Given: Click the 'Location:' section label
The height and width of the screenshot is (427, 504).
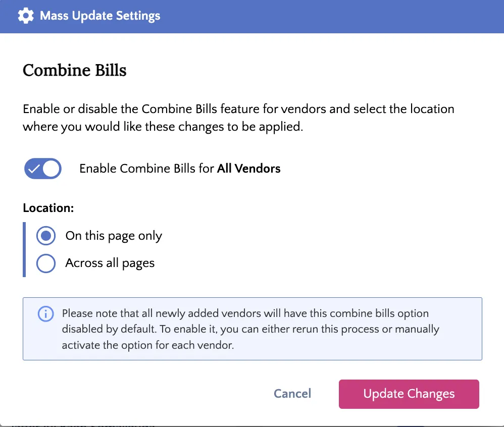Looking at the screenshot, I should (x=48, y=208).
